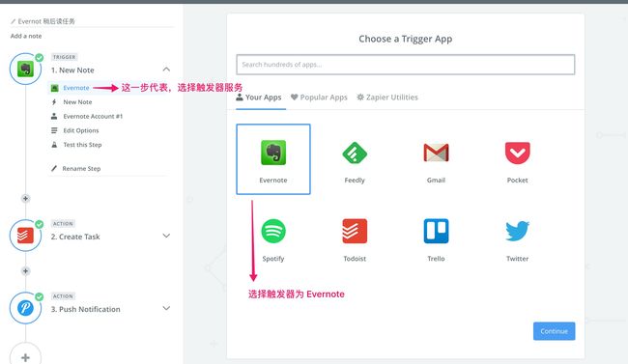Choose the Spotify app icon
The image size is (628, 364).
[x=273, y=231]
